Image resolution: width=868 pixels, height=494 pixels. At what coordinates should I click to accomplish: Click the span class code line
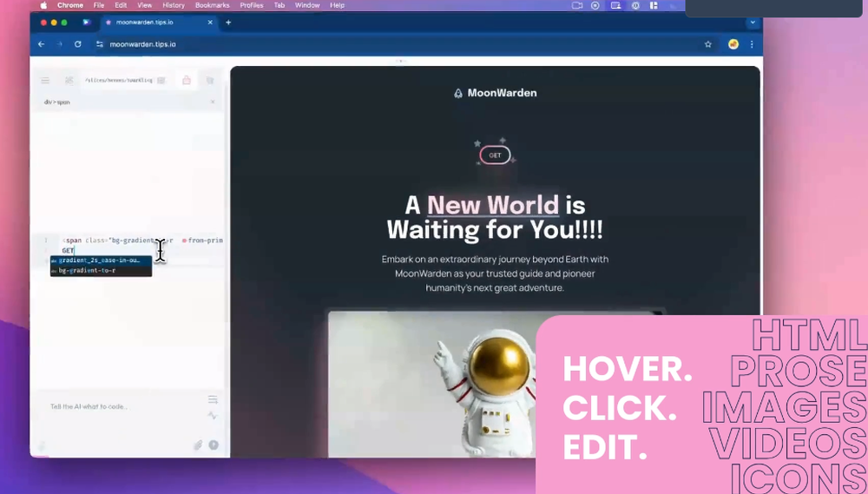pos(142,240)
